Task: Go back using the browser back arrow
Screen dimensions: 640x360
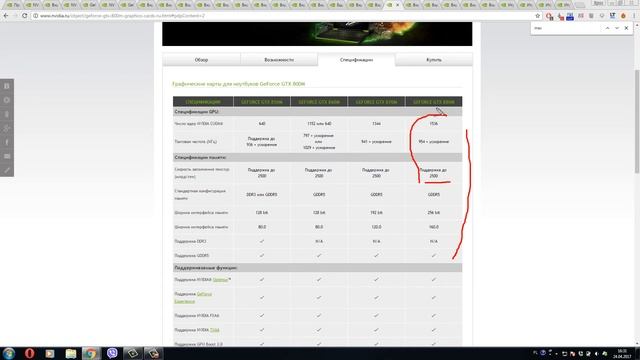Action: pyautogui.click(x=6, y=16)
